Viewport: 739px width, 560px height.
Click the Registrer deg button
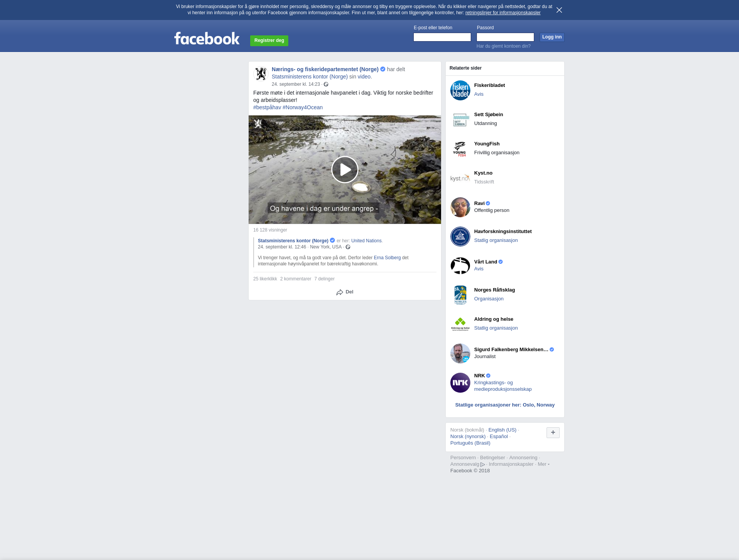pos(269,40)
